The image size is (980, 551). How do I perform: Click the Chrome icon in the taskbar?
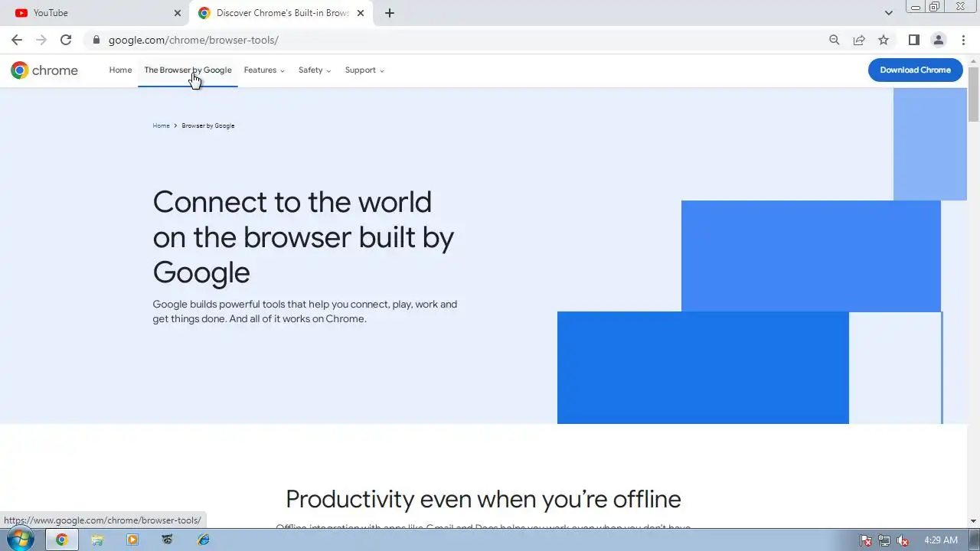(x=61, y=540)
